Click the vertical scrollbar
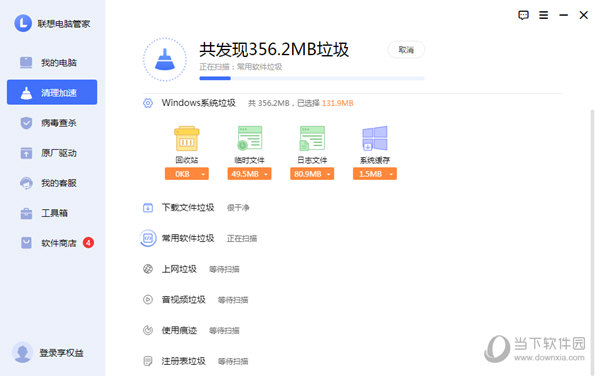Image resolution: width=600 pixels, height=376 pixels. click(x=592, y=243)
